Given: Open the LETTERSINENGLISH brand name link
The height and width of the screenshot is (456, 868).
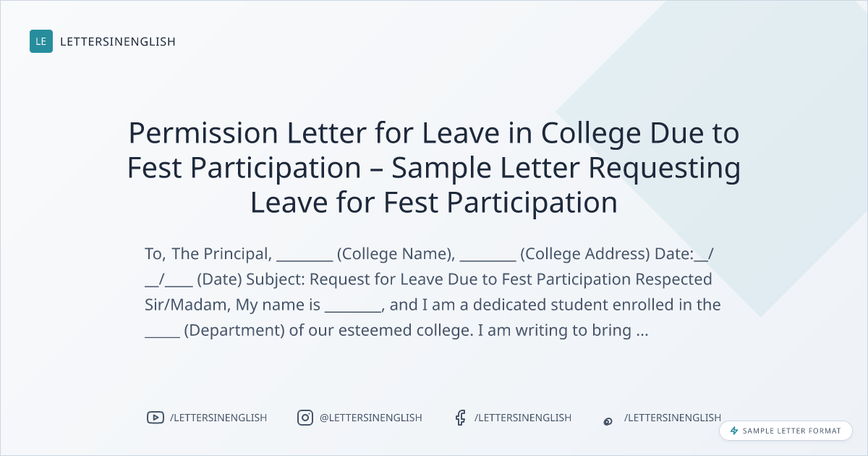Looking at the screenshot, I should (118, 42).
